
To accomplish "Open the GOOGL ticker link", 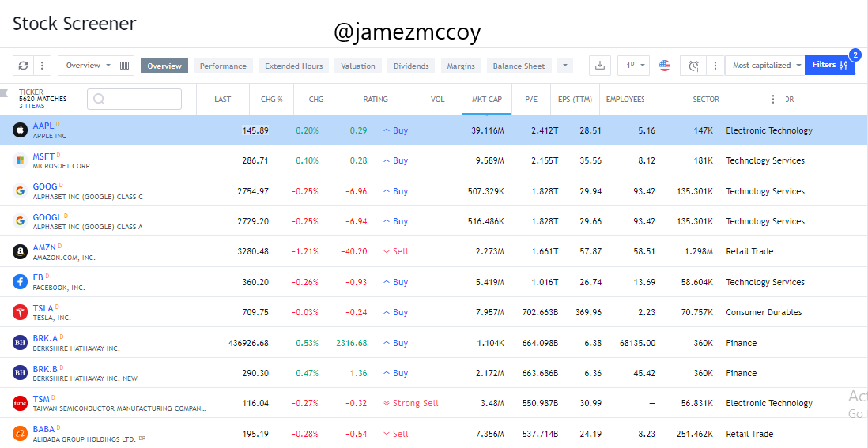I will [x=47, y=216].
